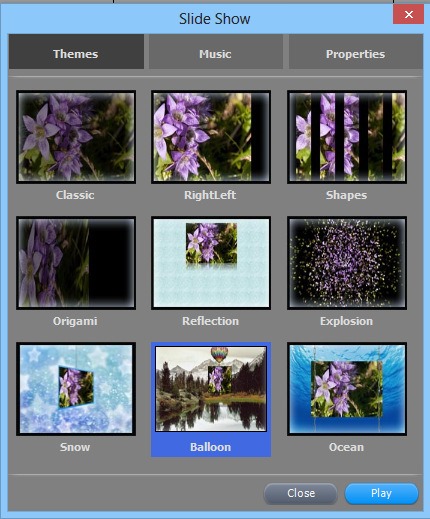Pick the Shapes theme thumbnail
The height and width of the screenshot is (519, 430).
point(347,137)
